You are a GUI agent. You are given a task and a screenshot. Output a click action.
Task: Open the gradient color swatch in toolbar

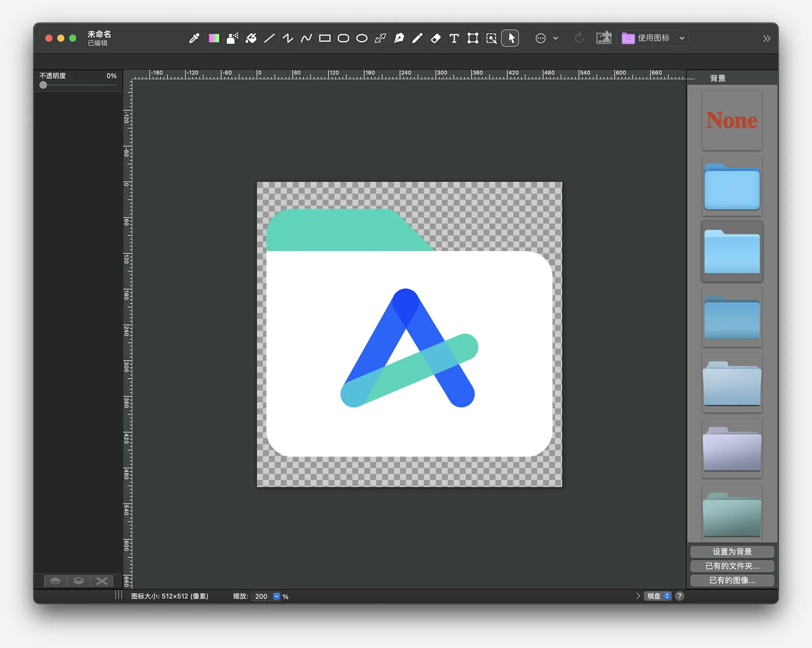point(214,38)
